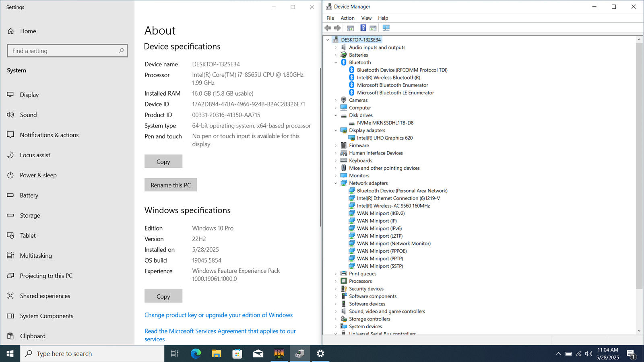Collapse the Bluetooth category
Image resolution: width=644 pixels, height=362 pixels.
tap(336, 62)
